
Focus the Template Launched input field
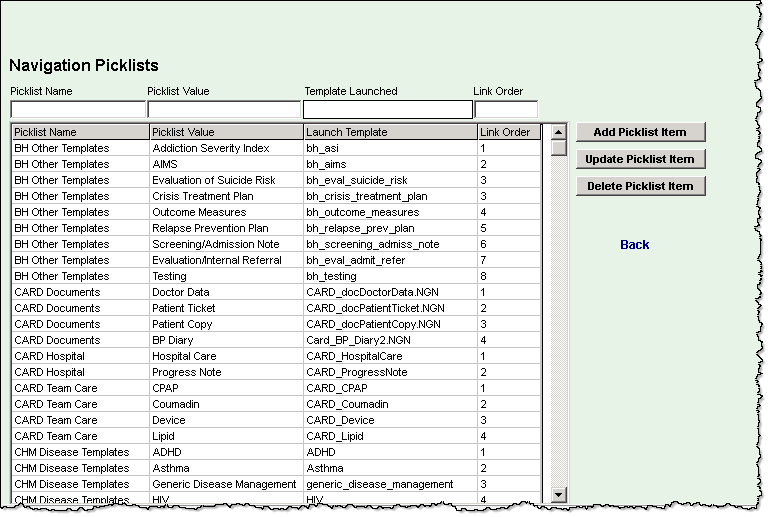387,109
